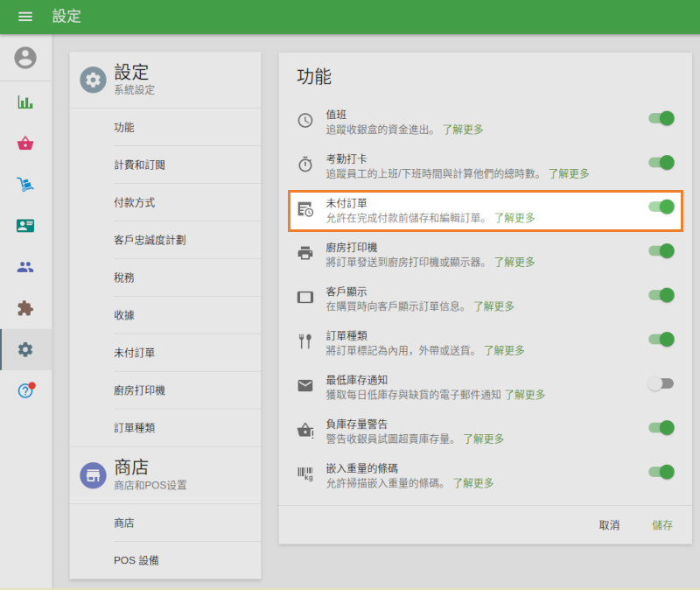Open apps via the puzzle piece icon
The image size is (700, 590).
point(26,308)
